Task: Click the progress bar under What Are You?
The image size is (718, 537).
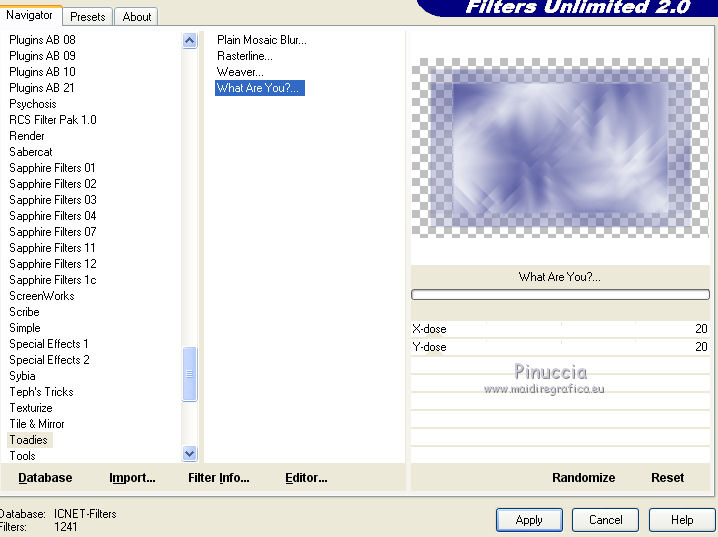Action: pyautogui.click(x=560, y=294)
